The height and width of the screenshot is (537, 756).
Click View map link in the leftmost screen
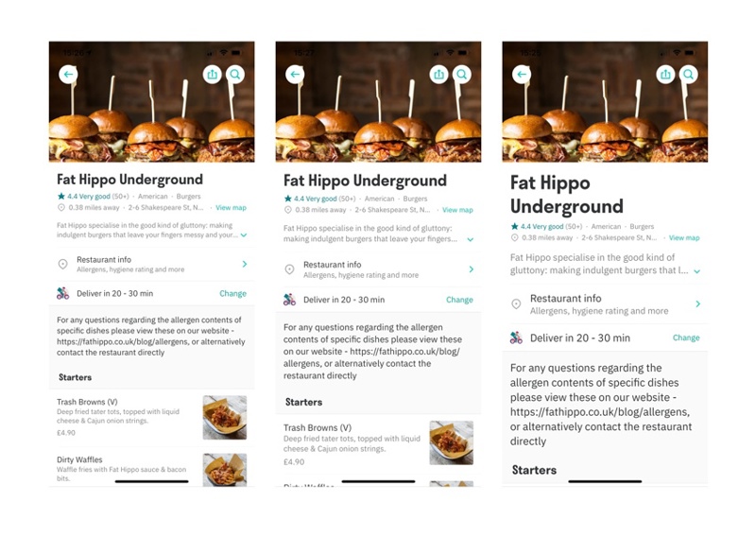(x=231, y=207)
